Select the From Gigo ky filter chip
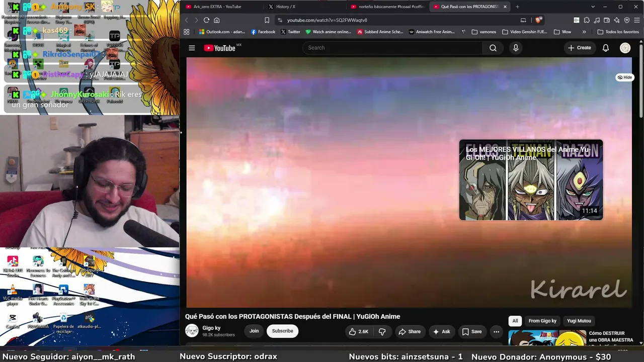The height and width of the screenshot is (362, 644). (x=542, y=321)
